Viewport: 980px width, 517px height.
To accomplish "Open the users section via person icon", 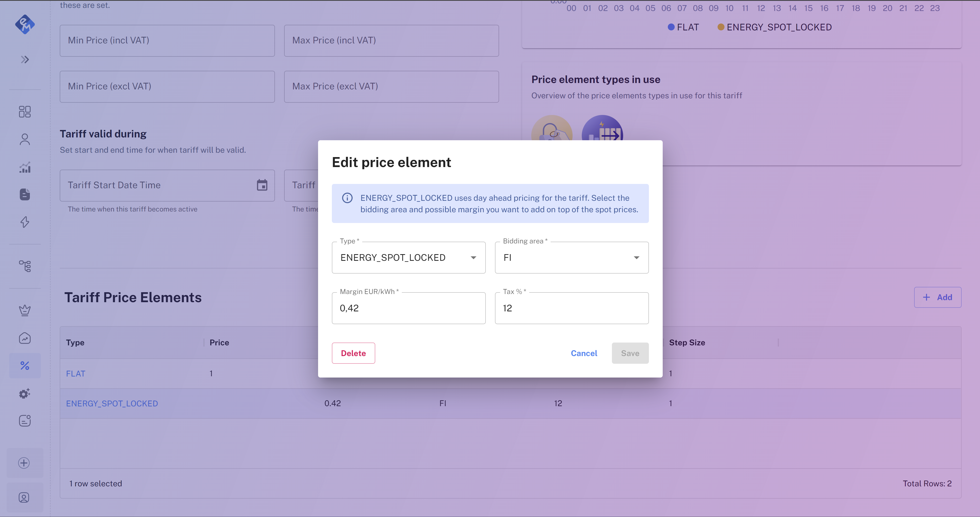I will click(x=25, y=139).
